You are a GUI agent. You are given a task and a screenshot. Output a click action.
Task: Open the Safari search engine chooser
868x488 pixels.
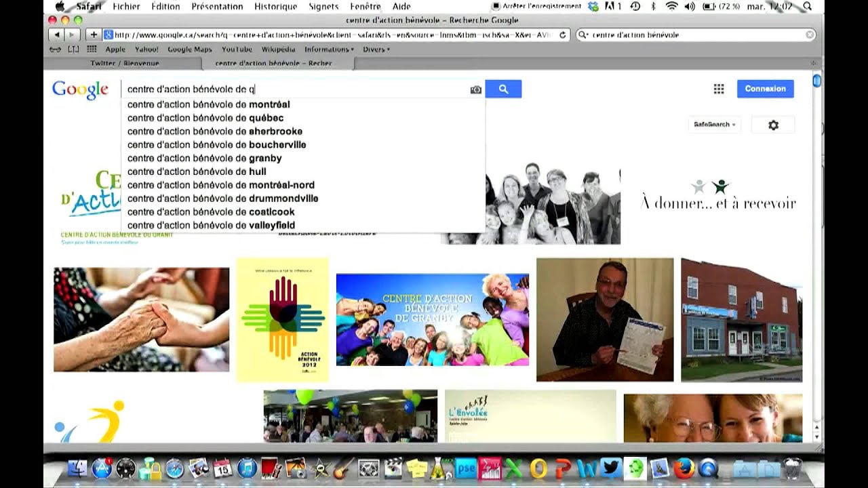[583, 35]
